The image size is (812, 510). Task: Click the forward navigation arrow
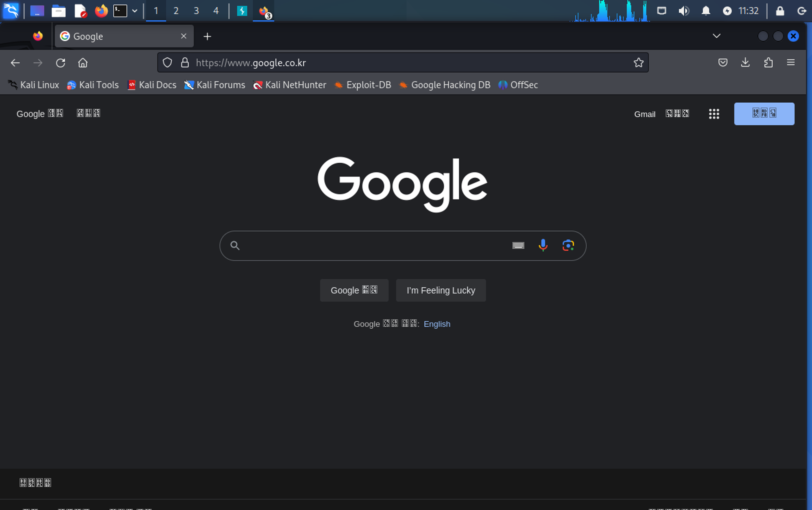(x=38, y=63)
